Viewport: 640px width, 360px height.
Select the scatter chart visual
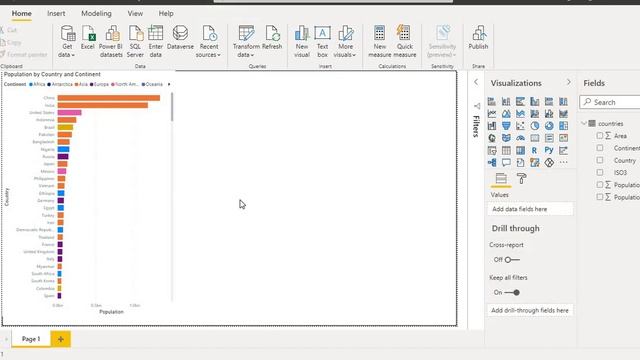[x=520, y=126]
